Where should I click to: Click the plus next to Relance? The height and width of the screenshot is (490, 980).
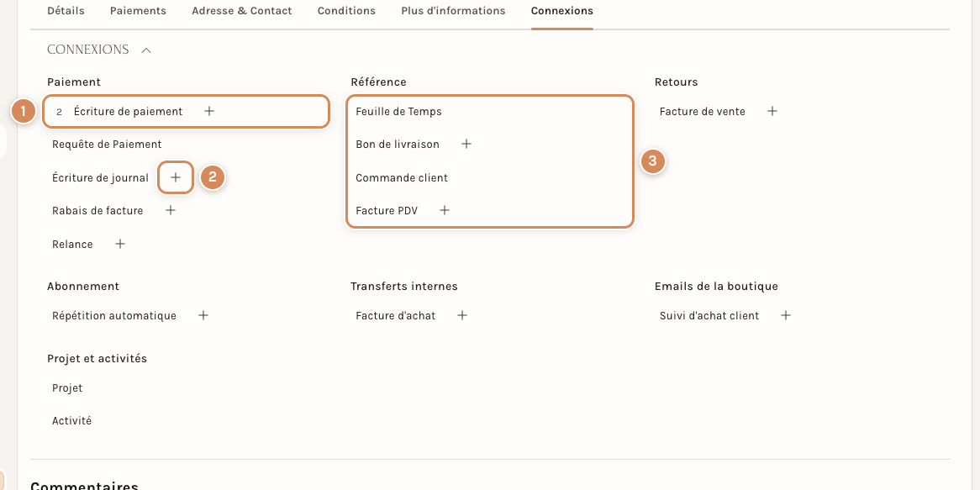coord(120,244)
